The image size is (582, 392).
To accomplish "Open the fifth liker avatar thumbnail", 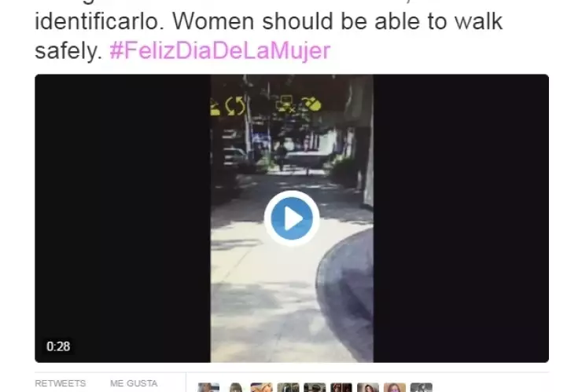I will pos(315,387).
